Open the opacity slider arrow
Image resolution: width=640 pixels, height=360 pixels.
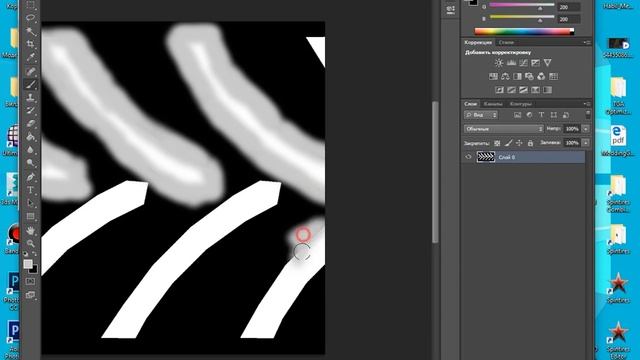[585, 129]
